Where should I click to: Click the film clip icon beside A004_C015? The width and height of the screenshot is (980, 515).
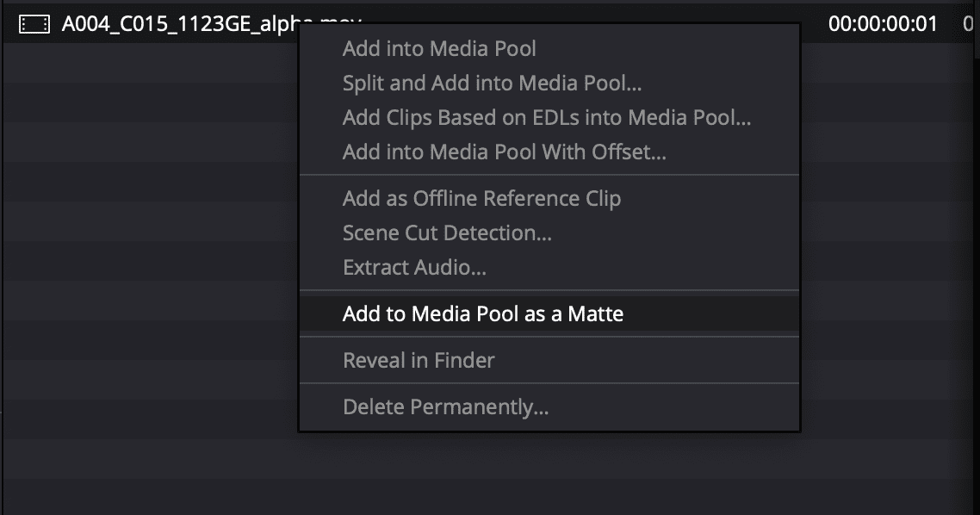34,25
